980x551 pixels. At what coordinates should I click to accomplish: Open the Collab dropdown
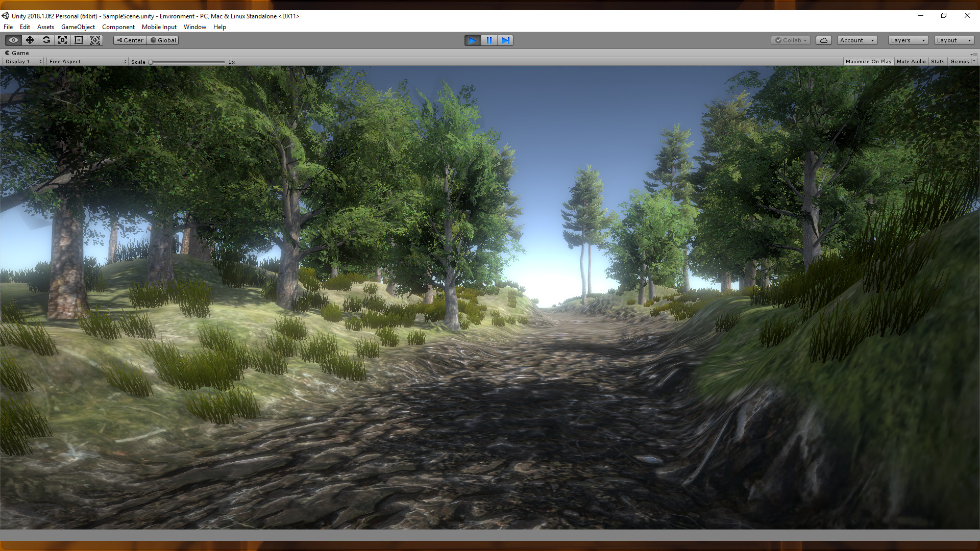click(791, 40)
